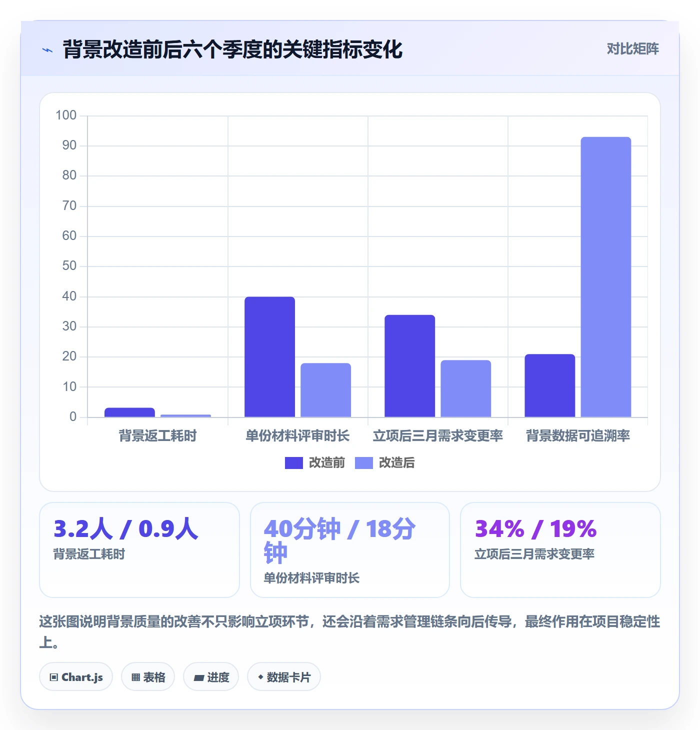Image resolution: width=700 pixels, height=730 pixels.
Task: Select the 进度 tag
Action: 211,677
